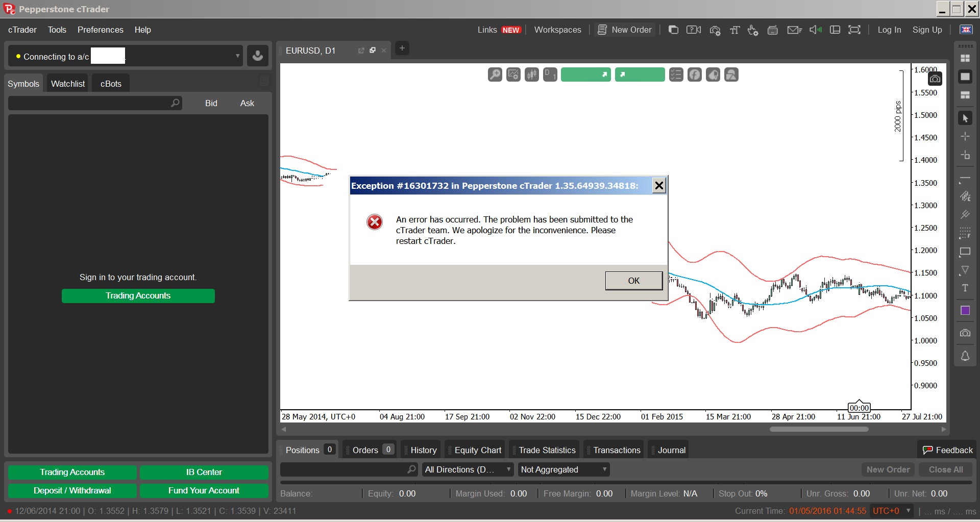Open the Preferences menu
This screenshot has height=522, width=980.
pyautogui.click(x=101, y=30)
